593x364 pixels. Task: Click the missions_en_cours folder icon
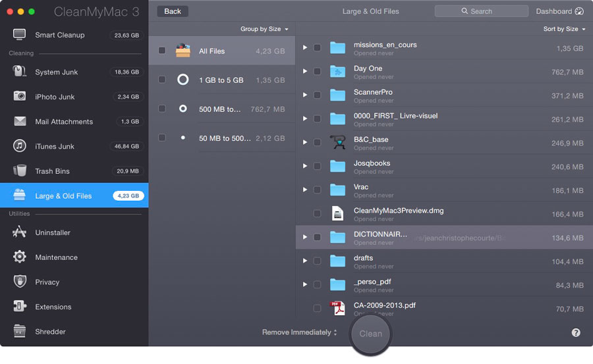337,48
